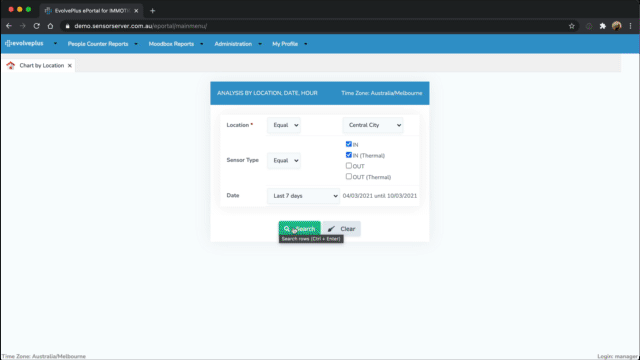Click the Analysis by Location, Date, Hour title
Viewport: 640px width, 360px height.
click(267, 93)
